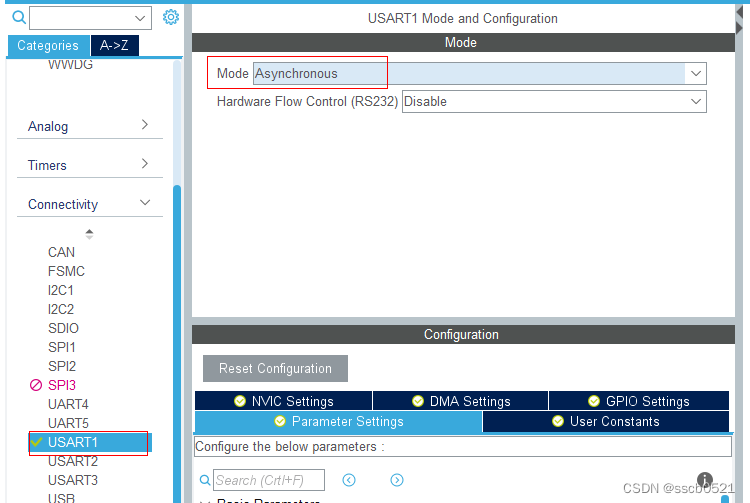Click the magnifier icon beside the parameter search
750x503 pixels.
[205, 480]
